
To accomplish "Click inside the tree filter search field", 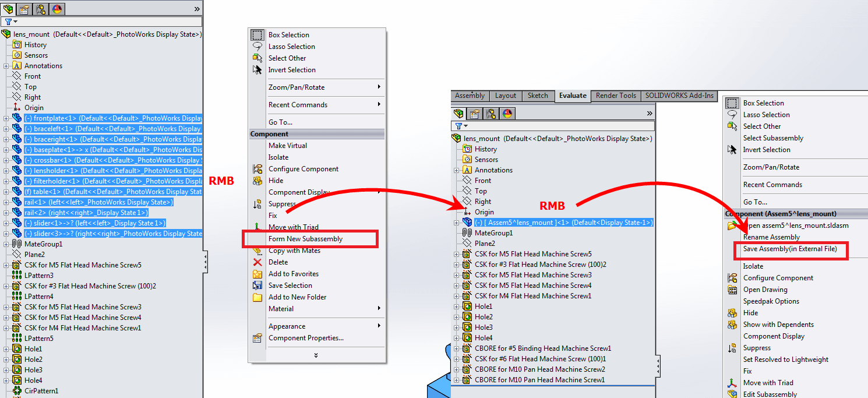I will click(117, 21).
